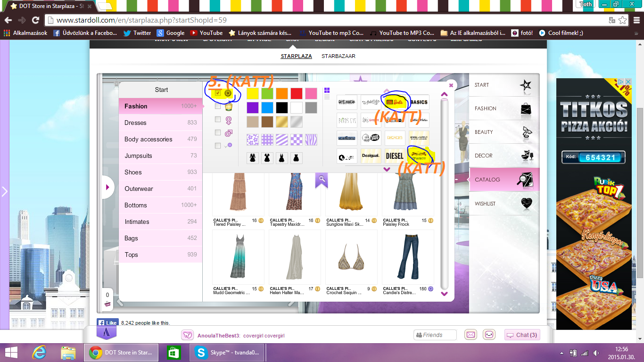Go to STARPLAZA tab

click(x=297, y=56)
